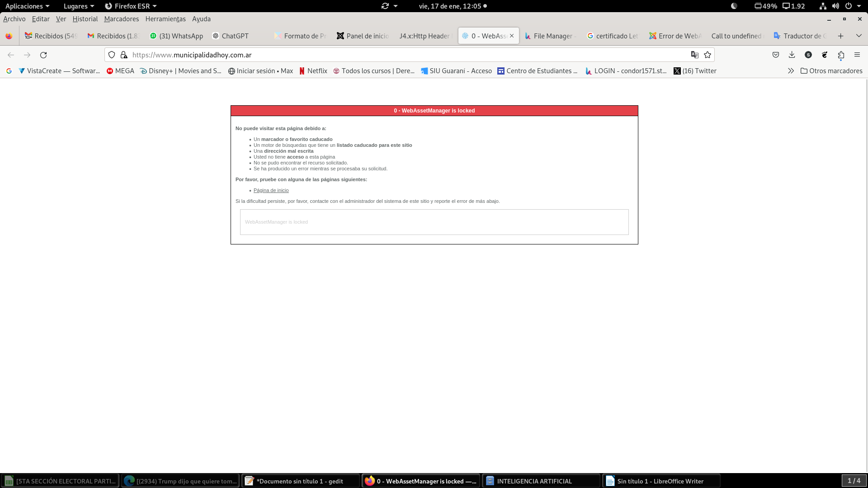Show more bookmarks overflow chevron
Screen dimensions: 868x488
[791, 71]
